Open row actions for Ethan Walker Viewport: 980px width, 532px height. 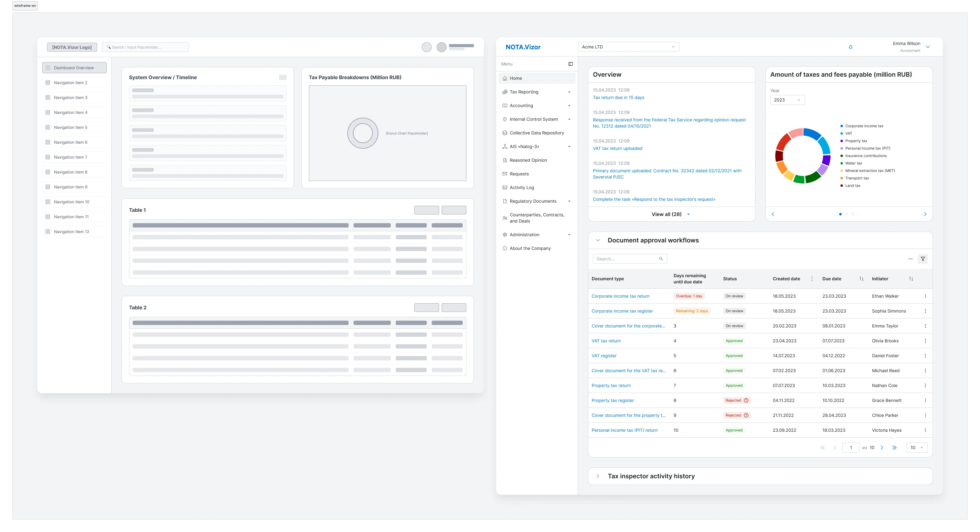(x=925, y=296)
